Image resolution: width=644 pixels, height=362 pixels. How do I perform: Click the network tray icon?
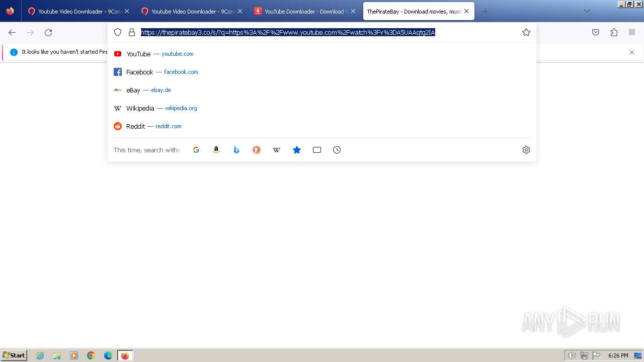(x=584, y=355)
